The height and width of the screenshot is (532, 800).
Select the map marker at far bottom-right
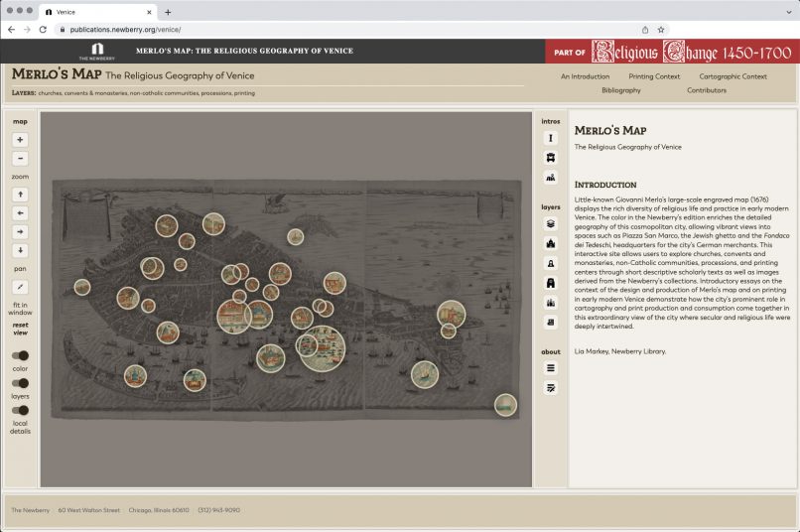point(505,404)
